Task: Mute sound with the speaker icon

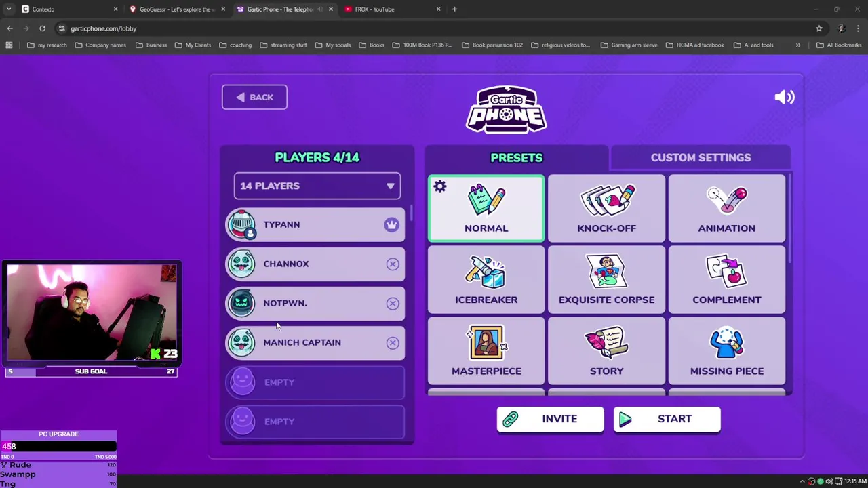Action: pos(785,97)
